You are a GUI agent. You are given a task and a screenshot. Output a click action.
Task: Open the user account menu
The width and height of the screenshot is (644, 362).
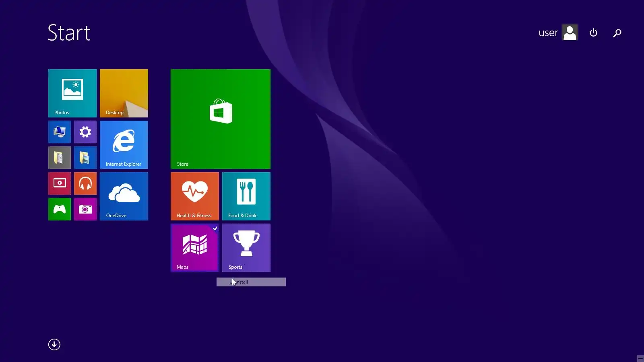click(x=558, y=33)
